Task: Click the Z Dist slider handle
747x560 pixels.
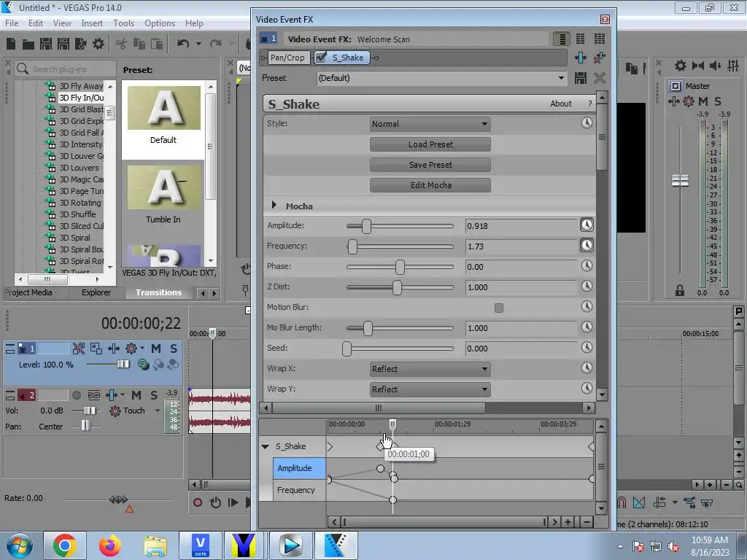Action: point(397,287)
